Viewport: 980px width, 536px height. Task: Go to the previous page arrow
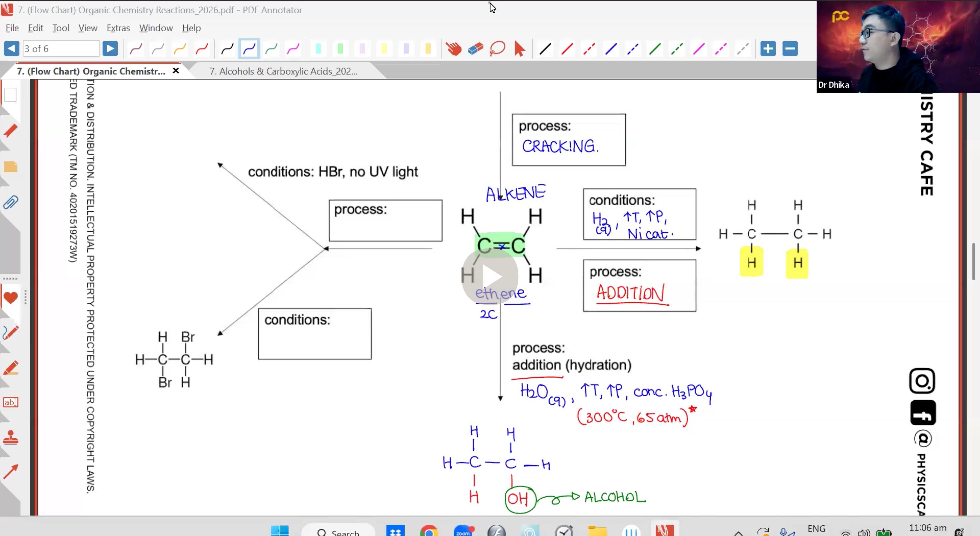tap(11, 49)
